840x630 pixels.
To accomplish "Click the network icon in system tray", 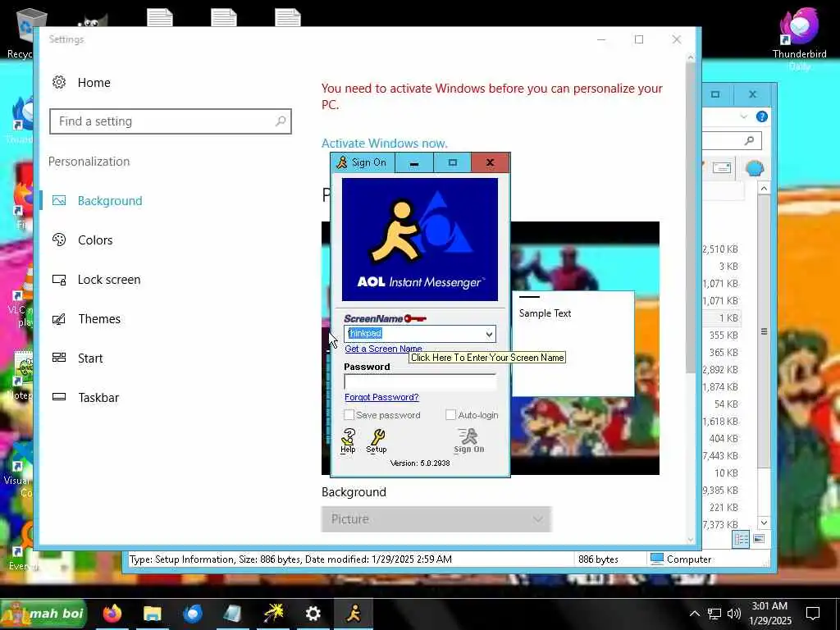I will click(714, 614).
